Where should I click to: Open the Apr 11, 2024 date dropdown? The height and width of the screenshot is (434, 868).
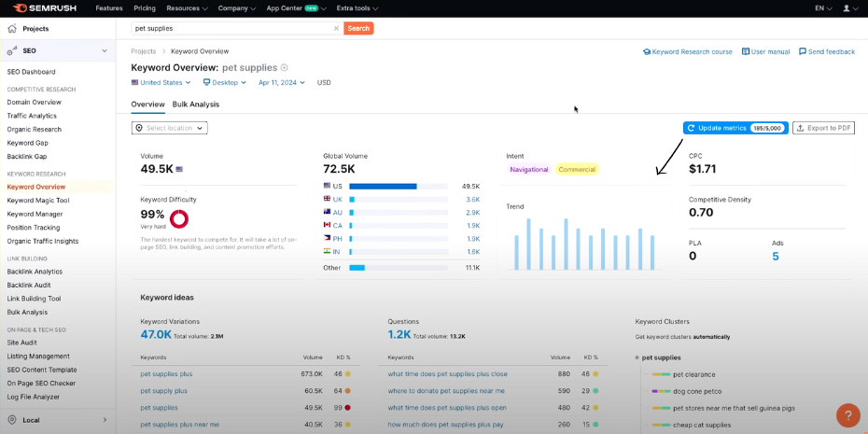coord(282,82)
